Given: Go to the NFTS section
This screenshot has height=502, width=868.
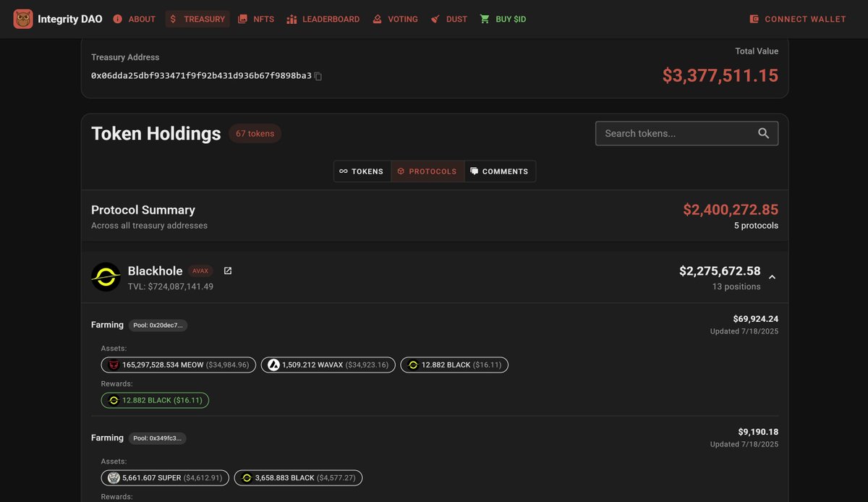Looking at the screenshot, I should (x=256, y=19).
